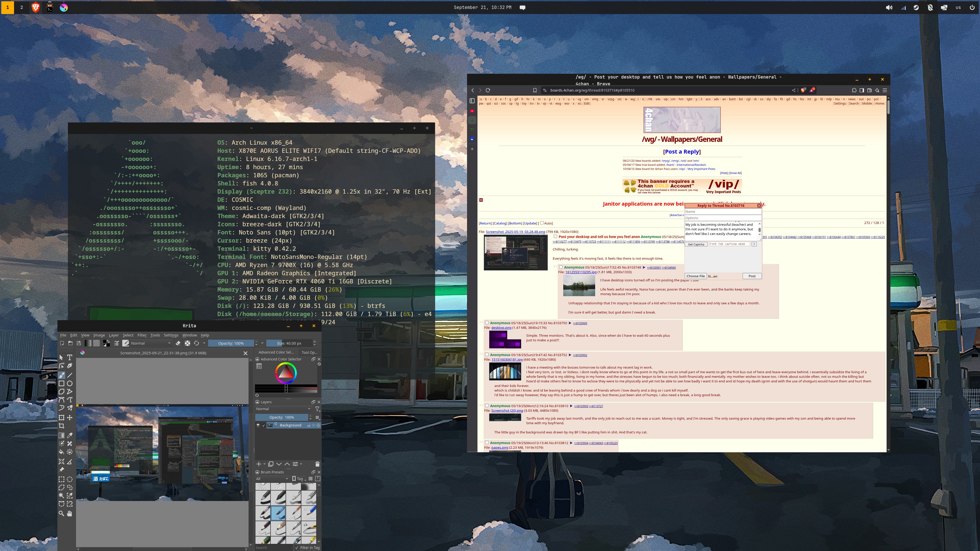Viewport: 980px width, 551px height.
Task: Open the Catalog link on 4chan
Action: [x=500, y=223]
